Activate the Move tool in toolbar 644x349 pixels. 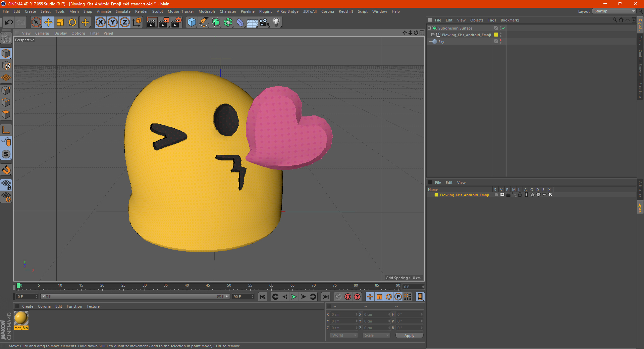tap(48, 22)
